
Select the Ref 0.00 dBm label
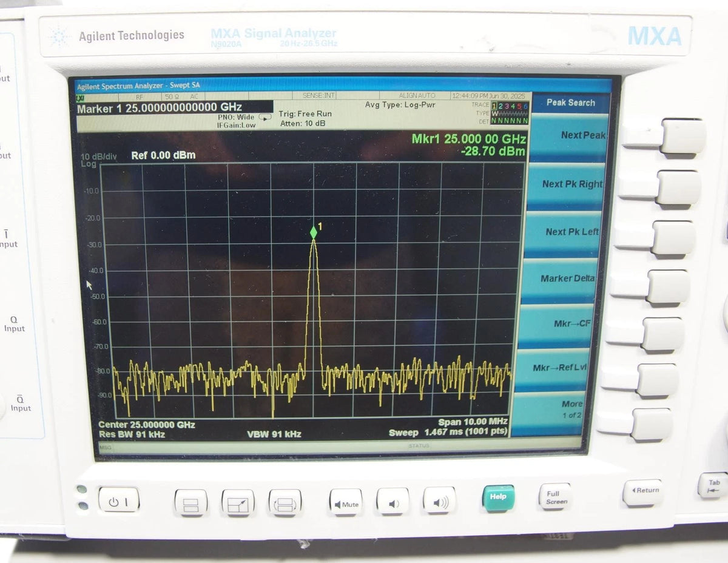tap(163, 155)
